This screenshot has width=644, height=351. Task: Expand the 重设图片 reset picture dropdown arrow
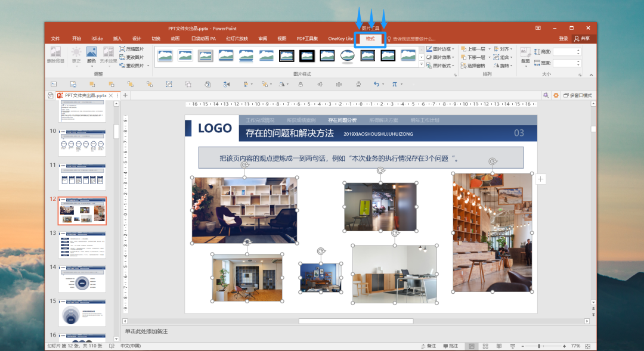148,66
